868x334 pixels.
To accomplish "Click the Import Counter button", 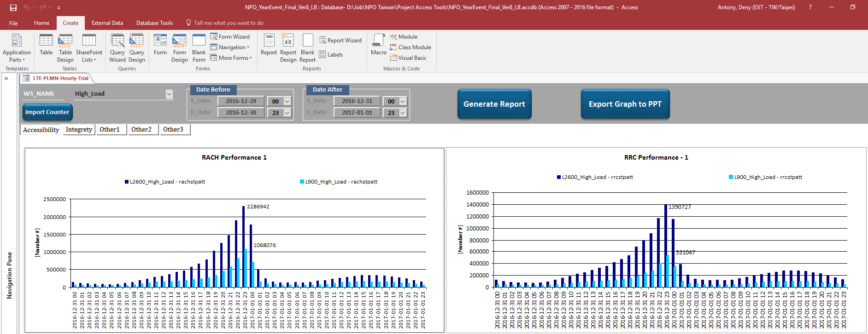I will click(47, 112).
